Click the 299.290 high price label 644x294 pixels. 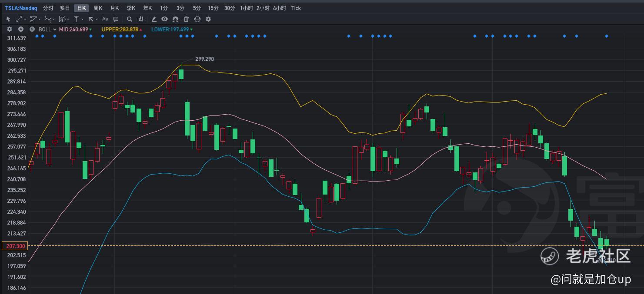click(204, 59)
